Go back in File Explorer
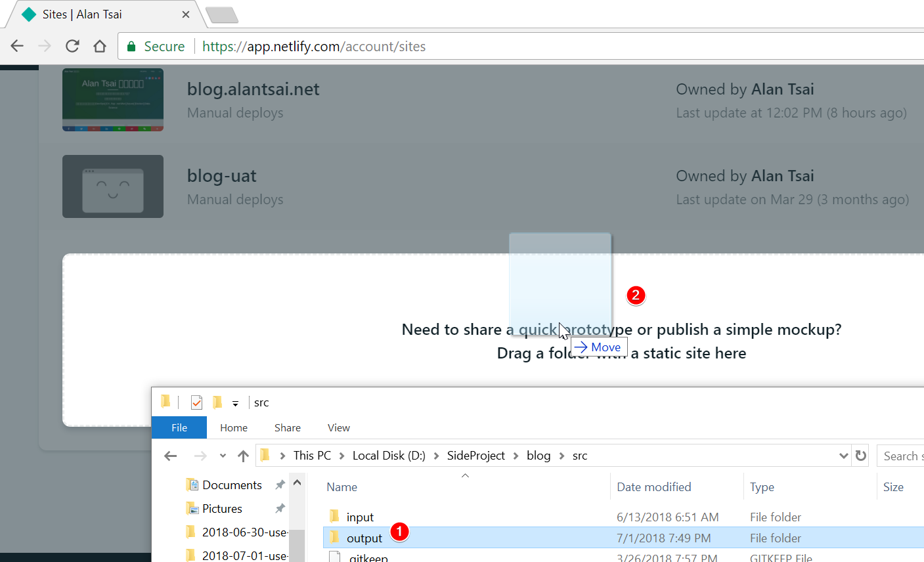 (171, 456)
